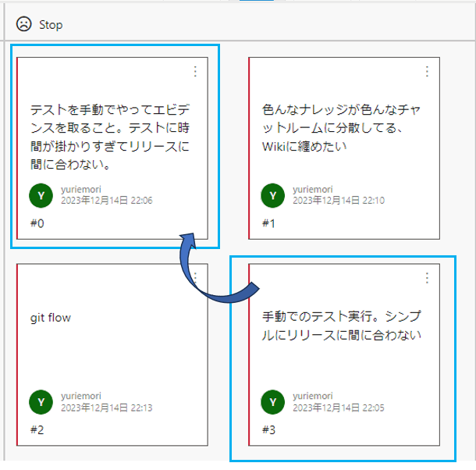
Task: Click the Stop column header text
Action: [51, 25]
